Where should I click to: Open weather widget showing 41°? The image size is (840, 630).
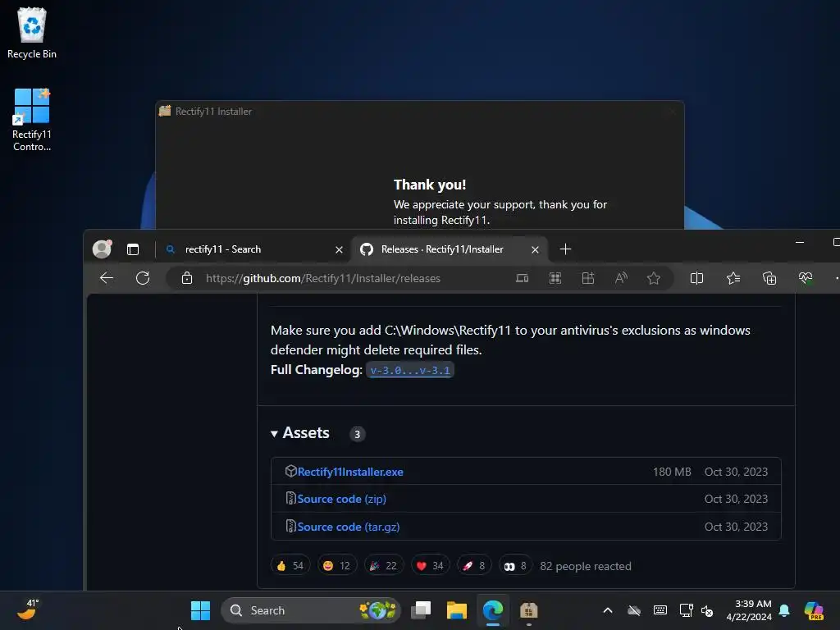pos(28,609)
